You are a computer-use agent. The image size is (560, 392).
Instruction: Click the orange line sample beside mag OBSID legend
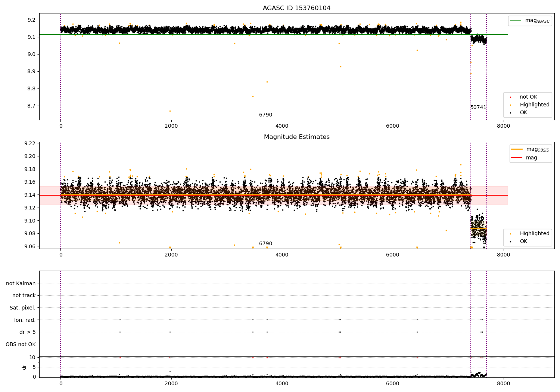coord(517,149)
